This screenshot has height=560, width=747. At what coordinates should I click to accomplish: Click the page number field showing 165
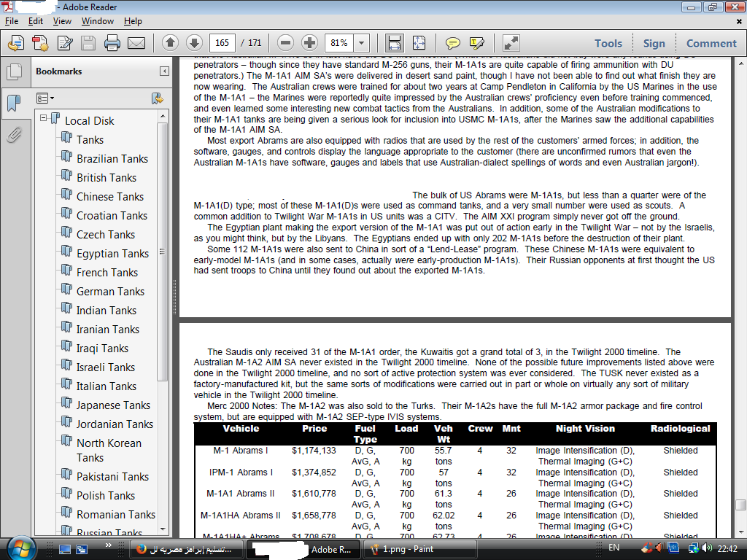coord(222,43)
